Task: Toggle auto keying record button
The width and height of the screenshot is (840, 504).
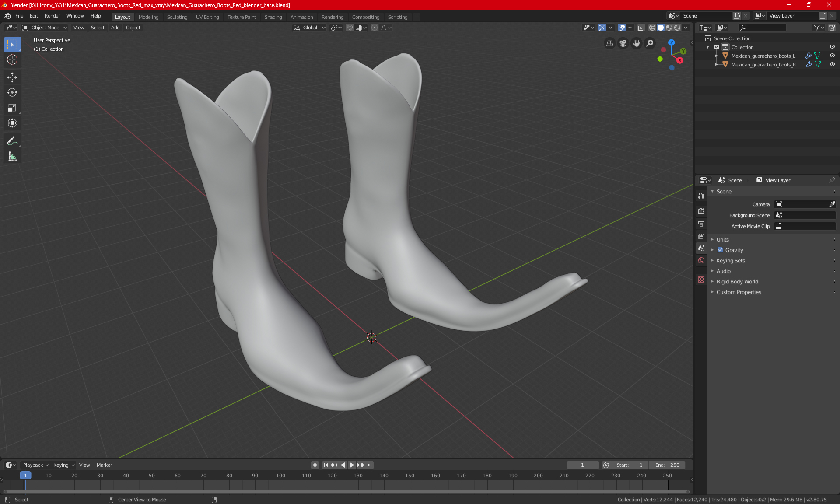Action: (x=315, y=465)
